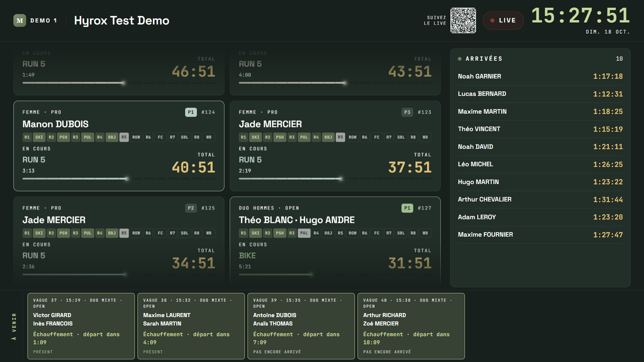Select Théo VINCENT arrival row
644x362 pixels.
(540, 129)
